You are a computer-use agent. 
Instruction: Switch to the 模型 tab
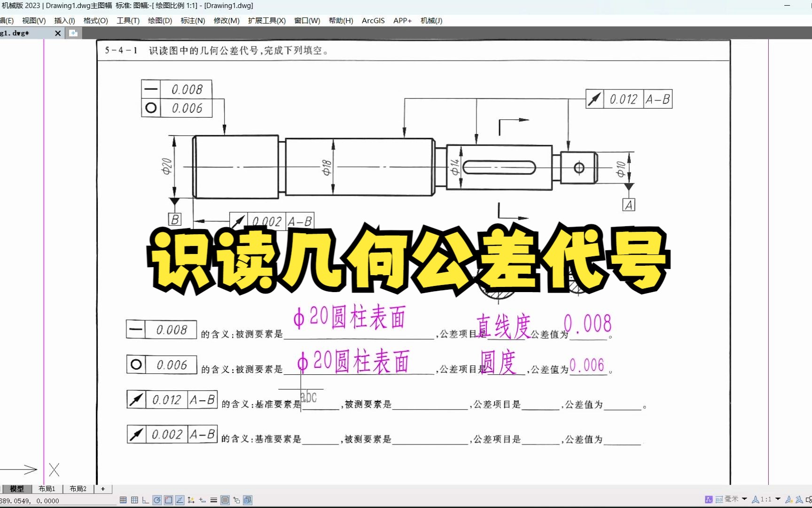pyautogui.click(x=16, y=489)
